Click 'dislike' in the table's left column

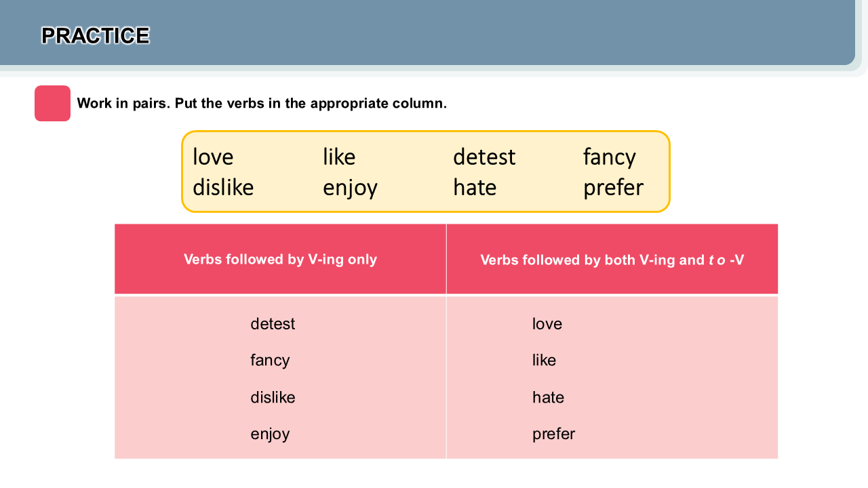pos(273,397)
